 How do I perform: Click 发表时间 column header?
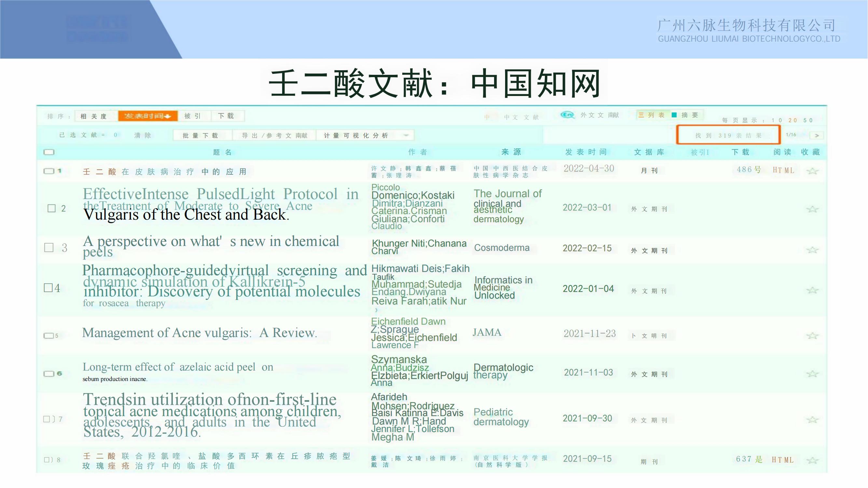pyautogui.click(x=586, y=152)
